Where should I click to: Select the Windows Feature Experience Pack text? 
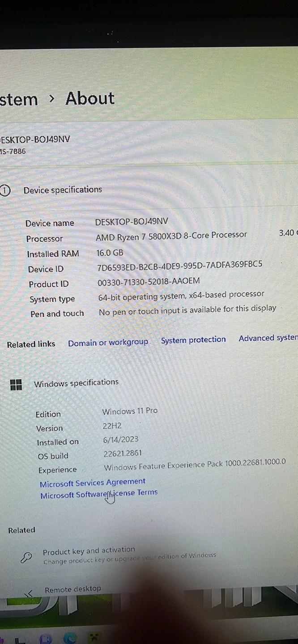click(x=195, y=465)
